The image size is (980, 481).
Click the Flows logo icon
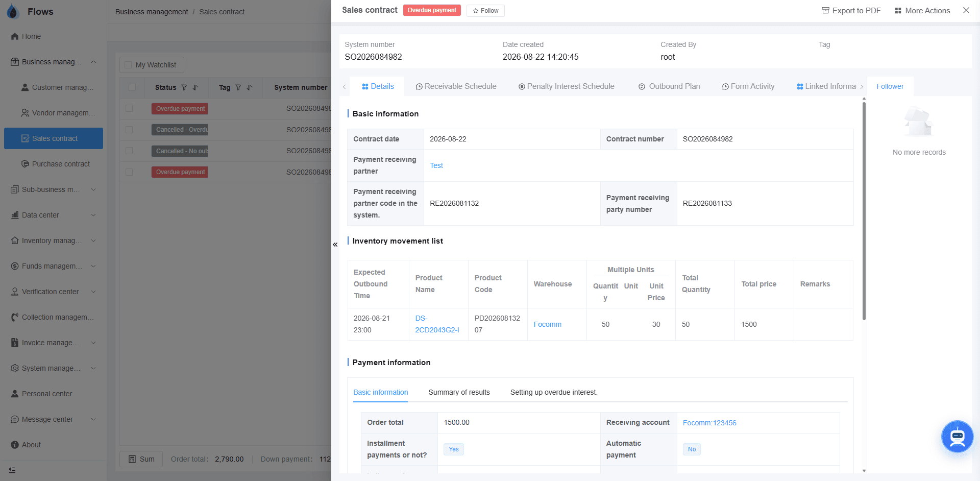click(x=13, y=11)
